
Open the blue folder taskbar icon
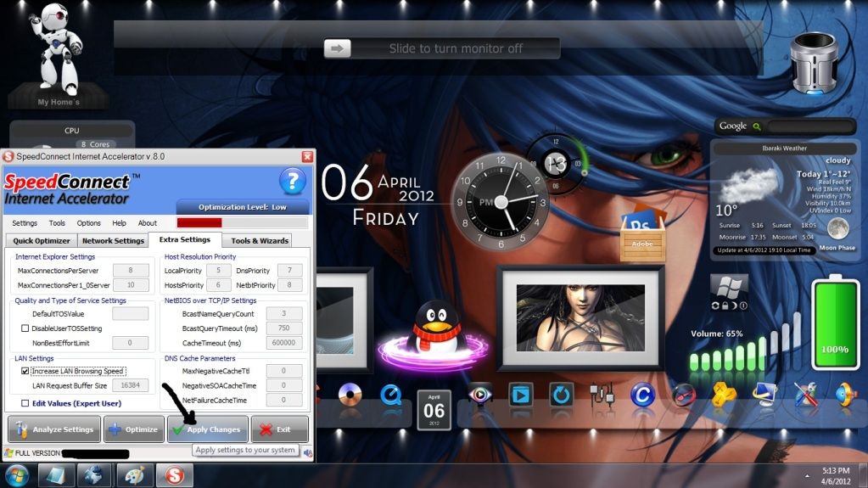pos(55,475)
